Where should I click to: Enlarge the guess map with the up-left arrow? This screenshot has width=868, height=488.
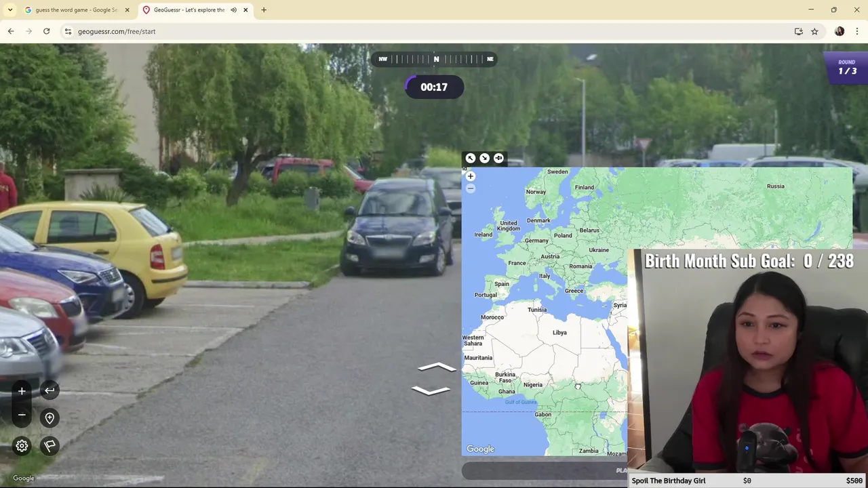tap(470, 158)
